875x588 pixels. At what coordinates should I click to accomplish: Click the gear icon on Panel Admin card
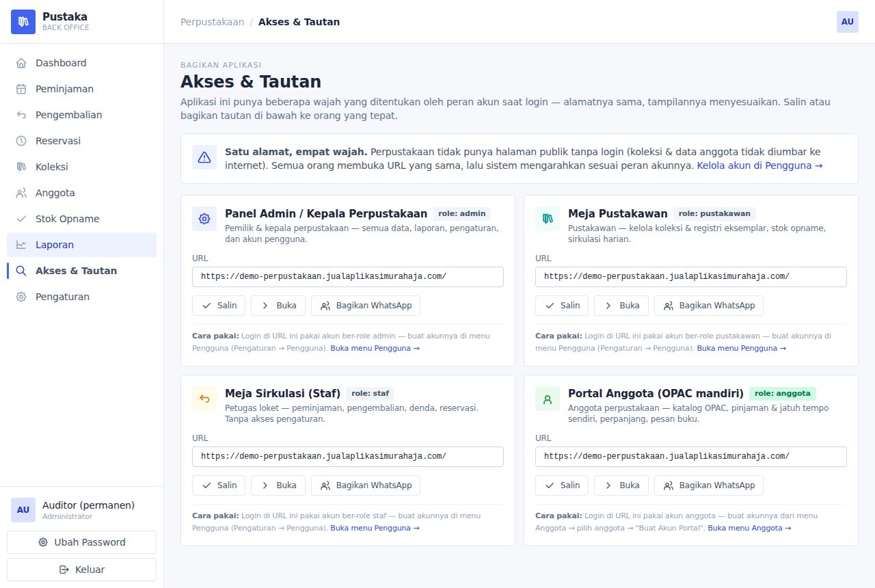pos(204,219)
